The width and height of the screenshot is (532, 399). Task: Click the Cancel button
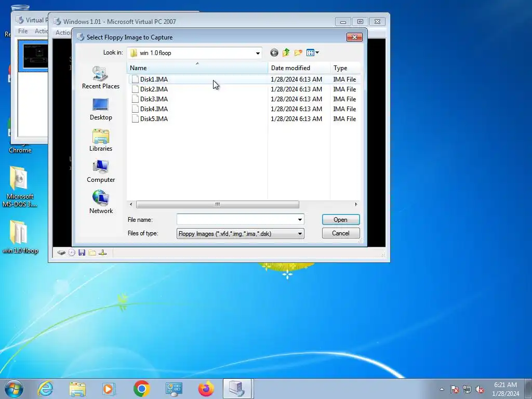click(x=341, y=233)
